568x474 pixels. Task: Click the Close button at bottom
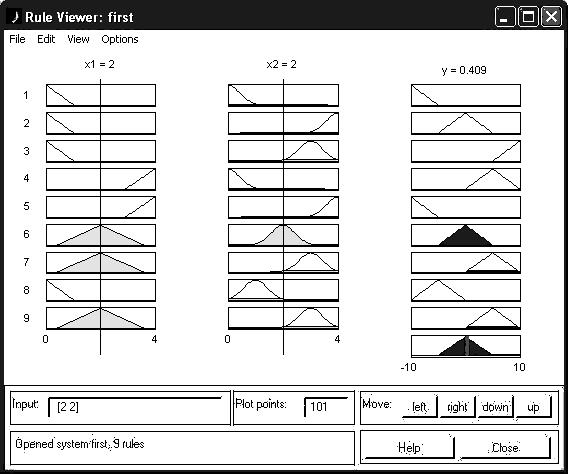click(x=505, y=448)
